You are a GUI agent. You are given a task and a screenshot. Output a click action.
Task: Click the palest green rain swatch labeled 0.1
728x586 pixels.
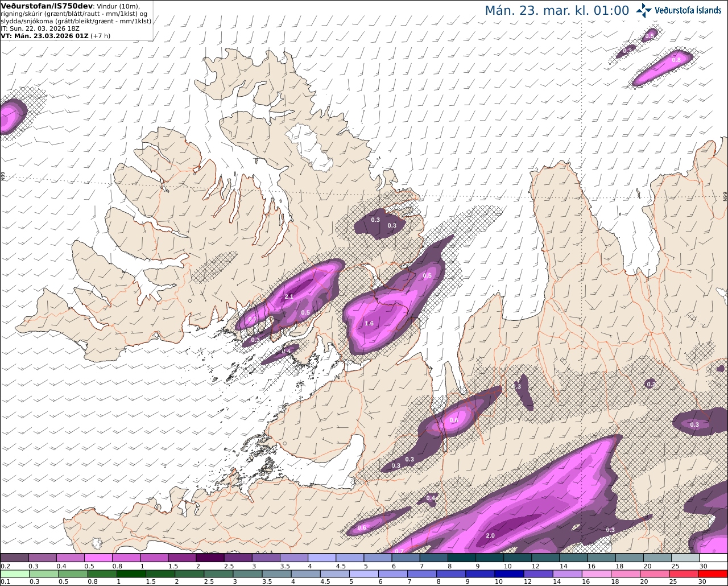pyautogui.click(x=14, y=573)
